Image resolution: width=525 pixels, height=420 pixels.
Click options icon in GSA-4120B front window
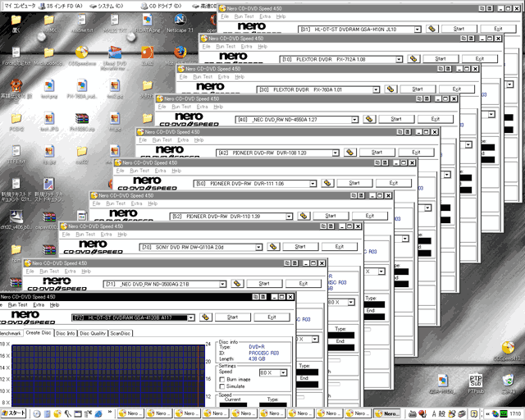[206, 317]
